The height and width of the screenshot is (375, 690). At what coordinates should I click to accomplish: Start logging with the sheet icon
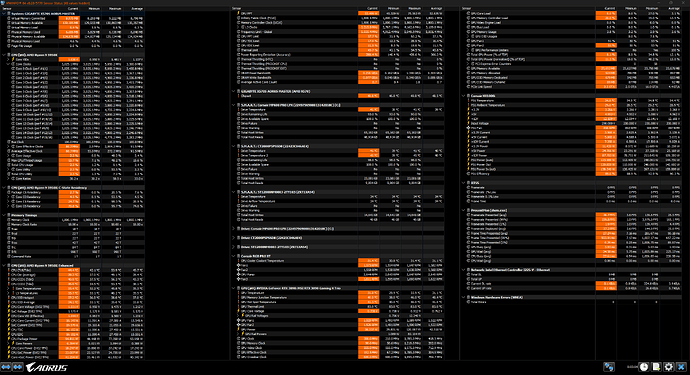tap(656, 367)
